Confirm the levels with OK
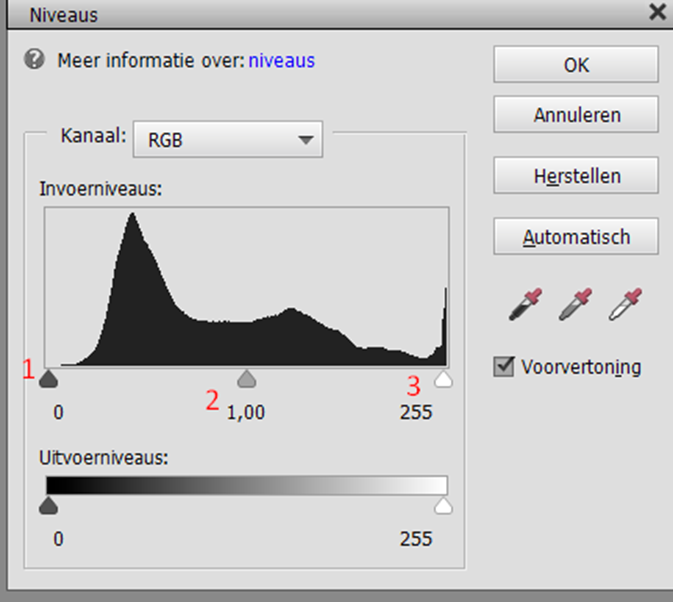The height and width of the screenshot is (602, 673). click(576, 65)
